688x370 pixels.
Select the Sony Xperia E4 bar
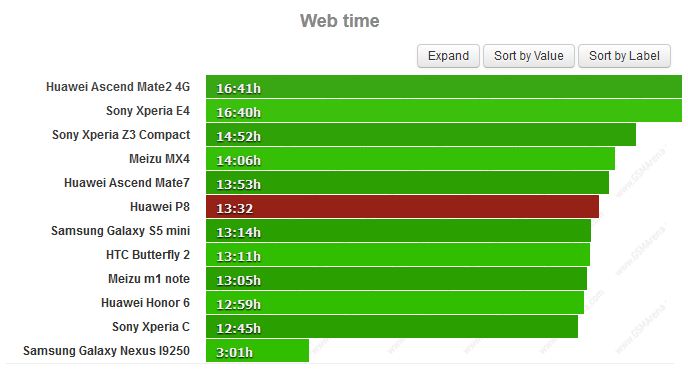444,111
